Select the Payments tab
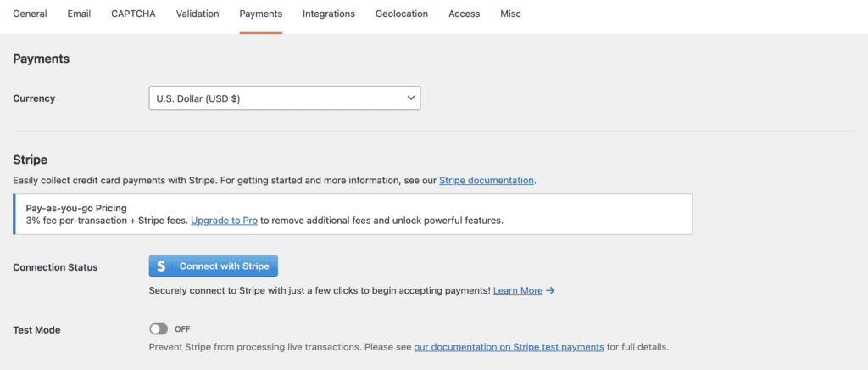The image size is (868, 370). coord(261,14)
